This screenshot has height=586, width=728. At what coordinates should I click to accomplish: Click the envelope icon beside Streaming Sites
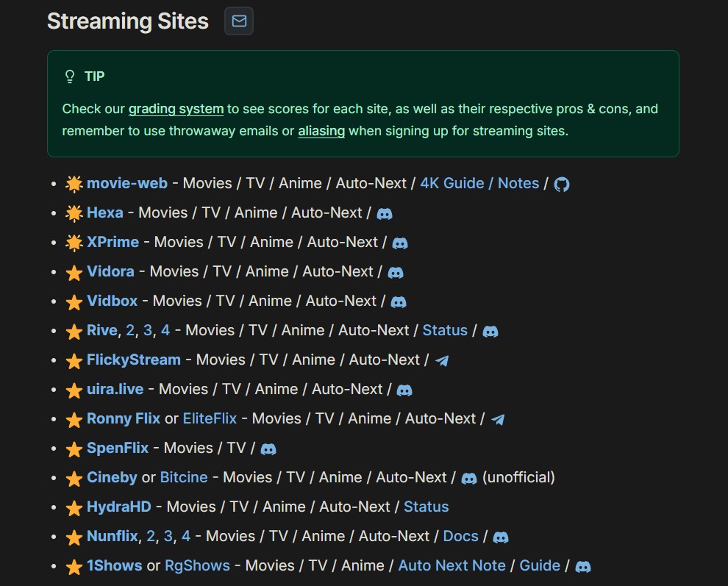tap(239, 21)
